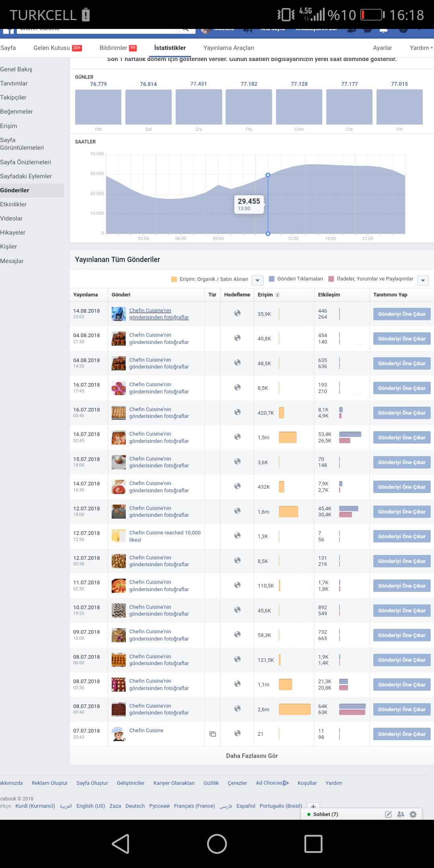Screen dimensions: 434x868
Task: Open new message compose icon in Sohbet bar
Action: [x=388, y=814]
